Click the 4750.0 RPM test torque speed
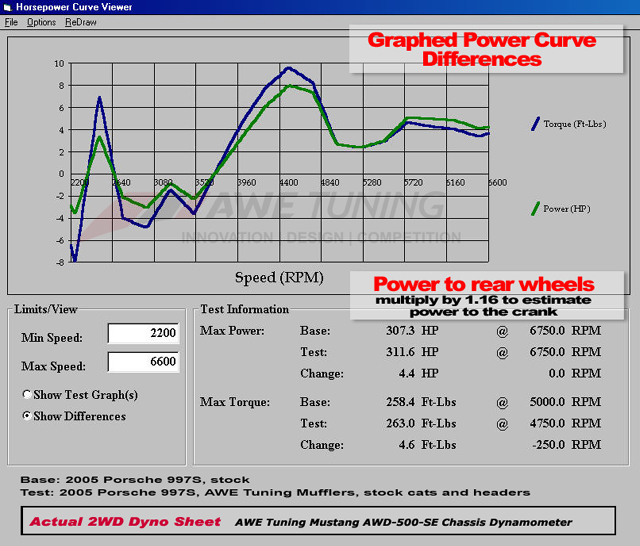640x546 pixels. tap(565, 423)
